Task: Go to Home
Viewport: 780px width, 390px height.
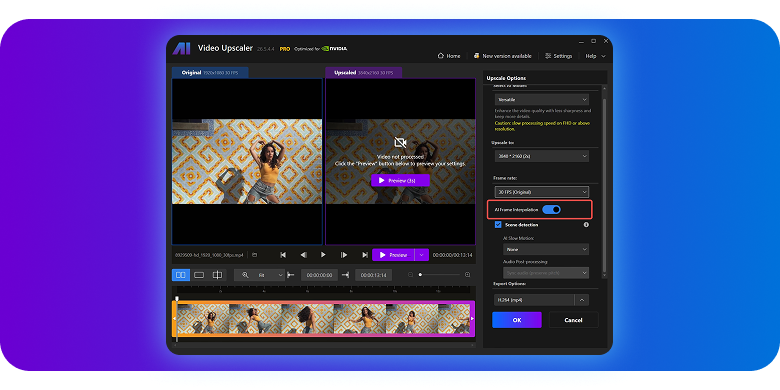Action: click(x=449, y=56)
